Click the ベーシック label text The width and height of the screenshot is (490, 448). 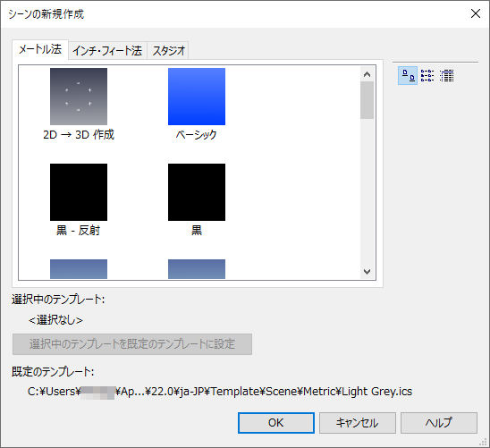[x=196, y=135]
